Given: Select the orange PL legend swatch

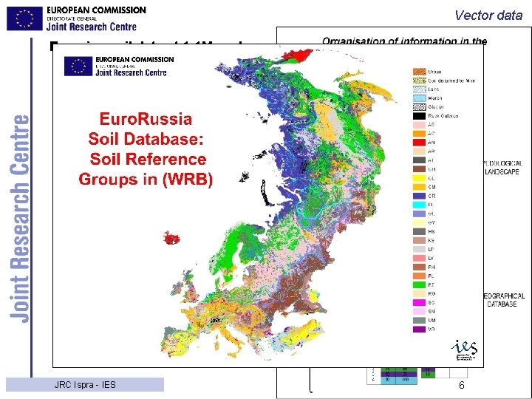Looking at the screenshot, I should tap(420, 276).
